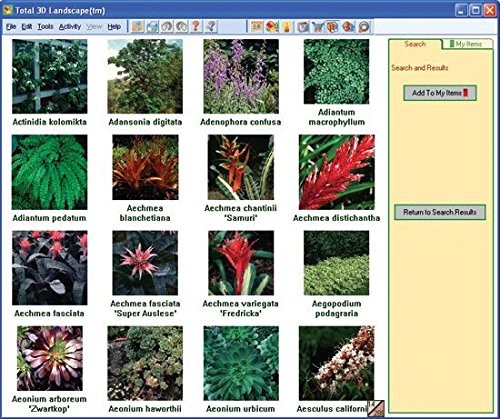Click the magnifying glass search icon
This screenshot has height=419, width=500.
[364, 27]
